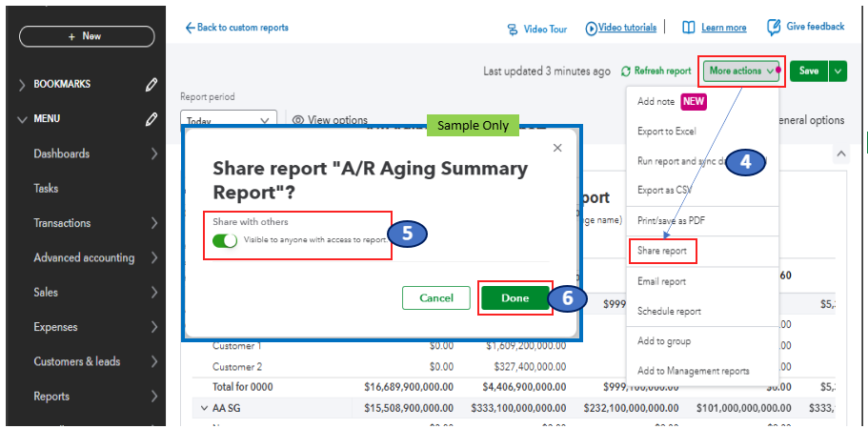The height and width of the screenshot is (429, 868).
Task: Click the $16,689,900,000.00 total cell
Action: coord(409,387)
